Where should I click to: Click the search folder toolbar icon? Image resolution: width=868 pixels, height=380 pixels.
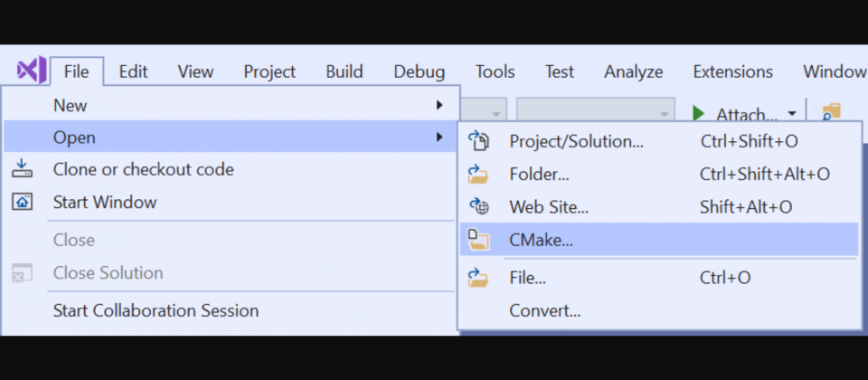(831, 113)
